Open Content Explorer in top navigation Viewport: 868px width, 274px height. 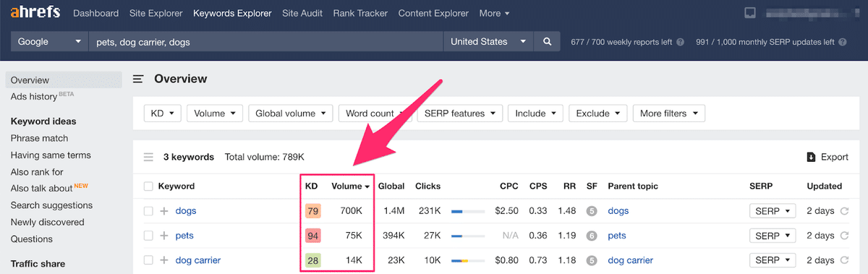pos(433,13)
